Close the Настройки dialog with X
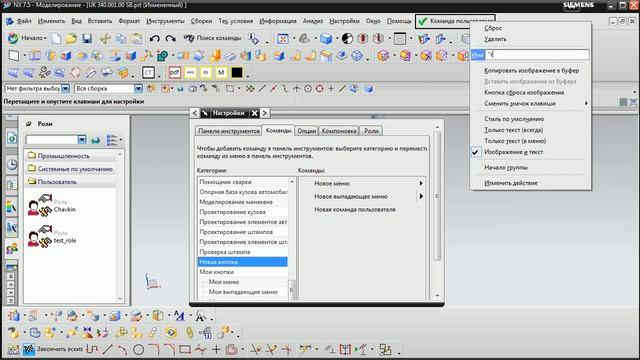 pos(254,113)
